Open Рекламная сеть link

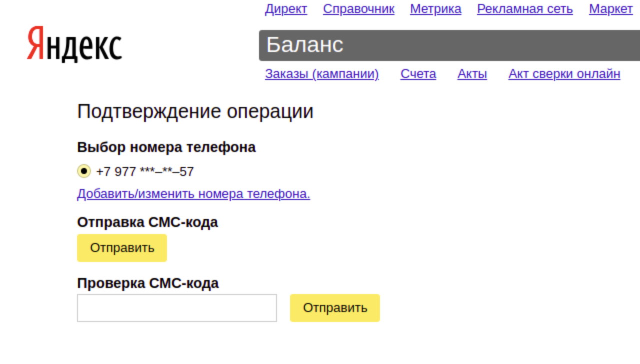point(525,9)
